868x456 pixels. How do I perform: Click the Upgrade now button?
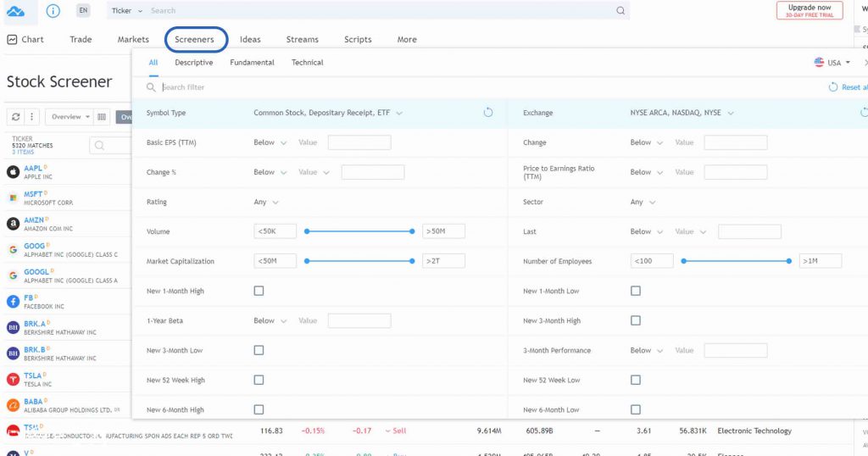pos(810,10)
